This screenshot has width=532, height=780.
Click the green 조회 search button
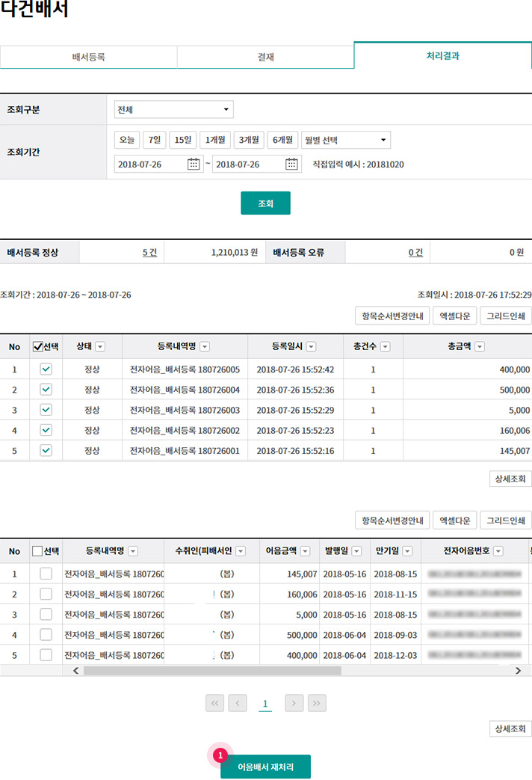pos(265,203)
